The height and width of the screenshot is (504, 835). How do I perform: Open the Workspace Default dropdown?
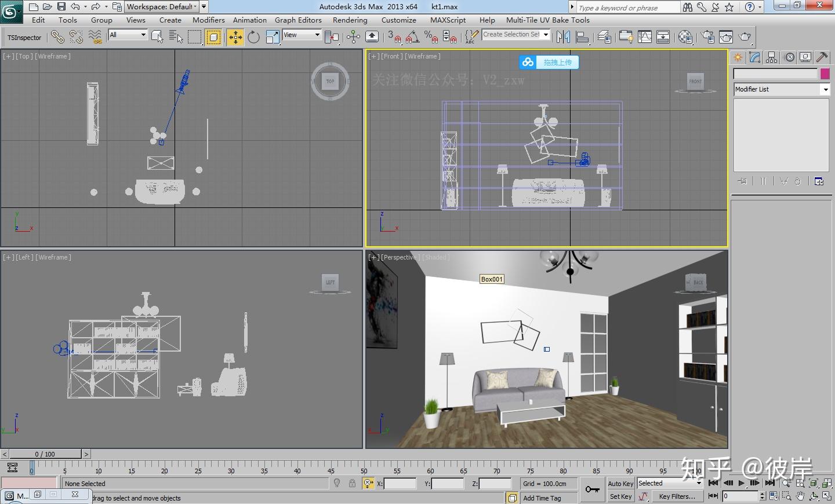[x=161, y=6]
